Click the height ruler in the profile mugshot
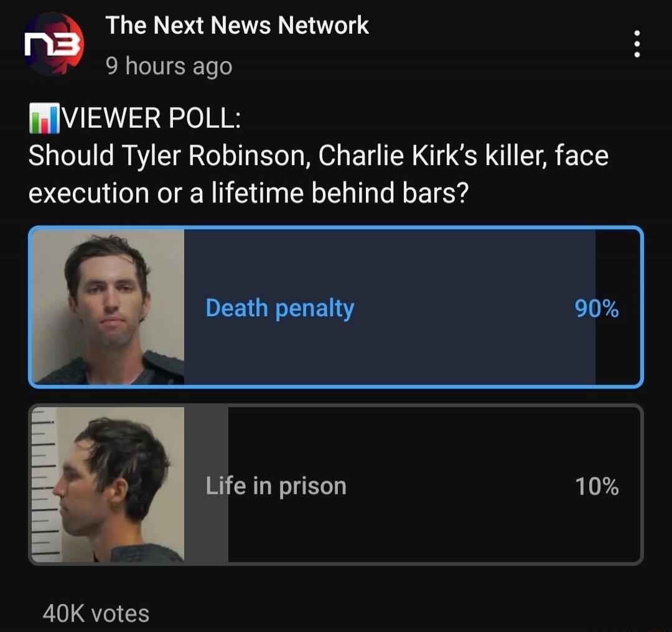The height and width of the screenshot is (632, 672). pos(44,484)
